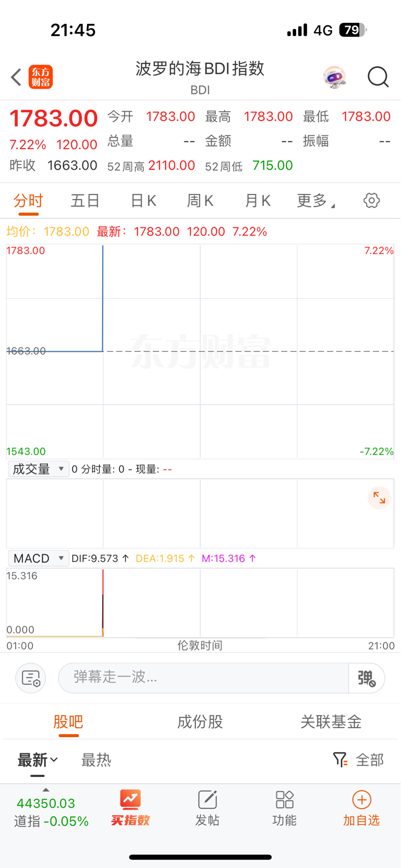Open the 全部 filter button
Viewport: 401px width, 868px height.
tap(358, 760)
